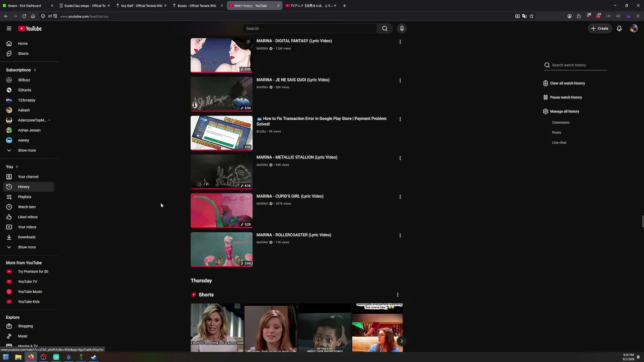Switch to Imp Staff Terraria Wiki tab

[141, 6]
